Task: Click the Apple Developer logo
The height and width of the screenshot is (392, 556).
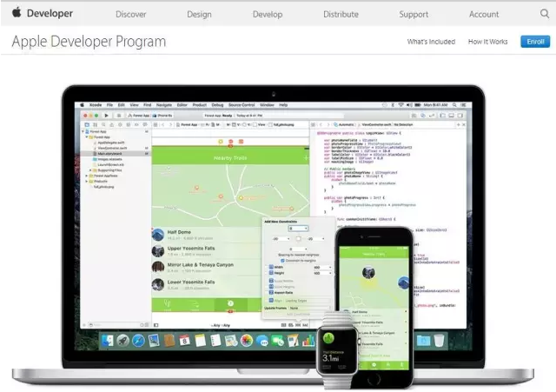Action: coord(43,13)
